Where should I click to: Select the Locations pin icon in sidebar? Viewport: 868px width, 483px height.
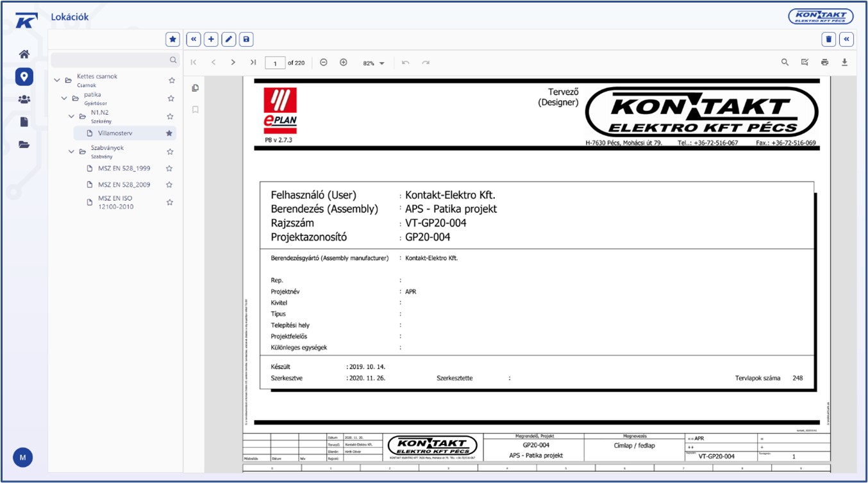(24, 77)
